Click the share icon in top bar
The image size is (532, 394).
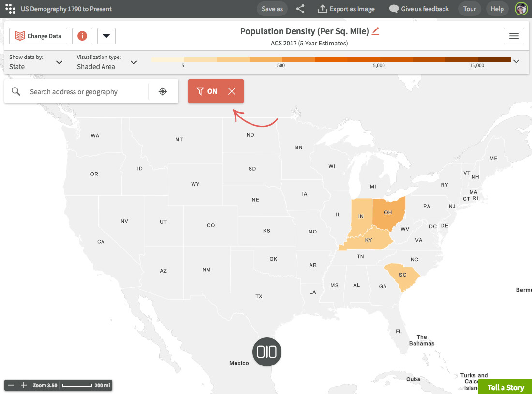pos(300,9)
